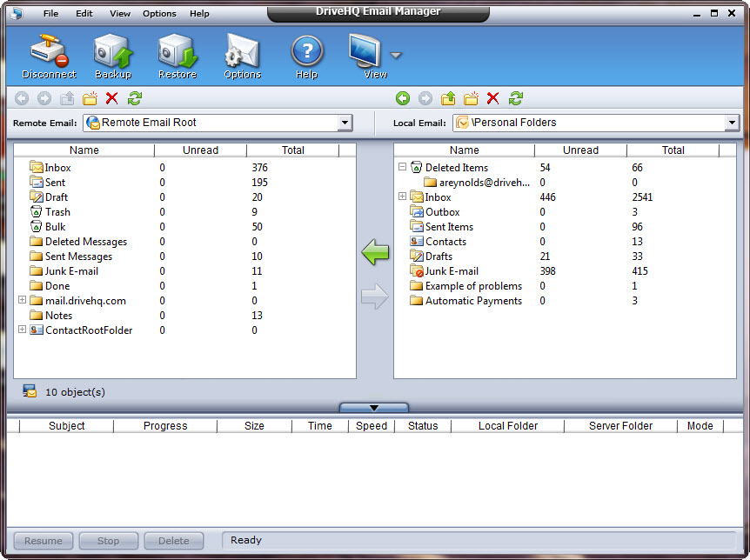Click the Help question mark icon

click(307, 56)
